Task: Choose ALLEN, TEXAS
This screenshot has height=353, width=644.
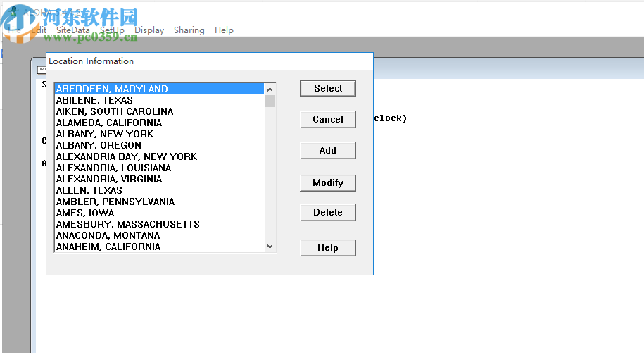Action: pos(159,191)
